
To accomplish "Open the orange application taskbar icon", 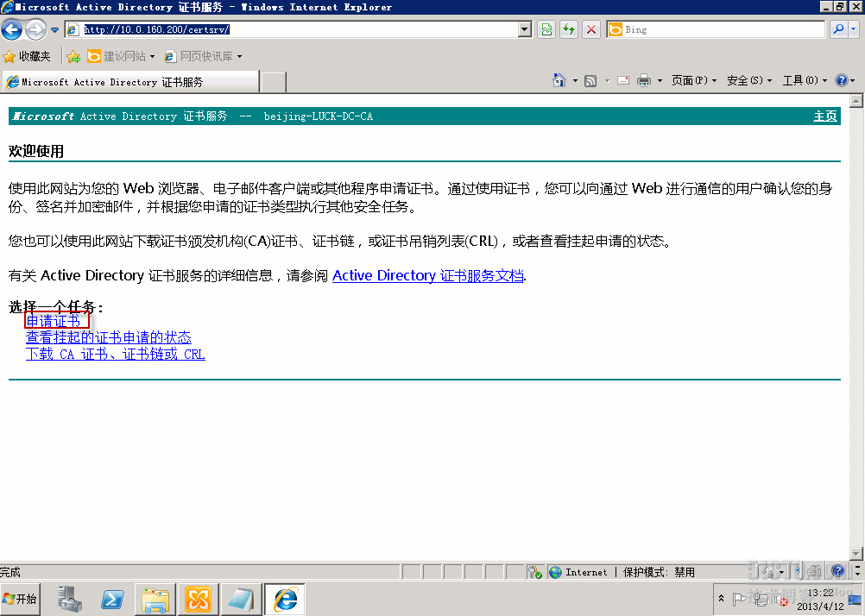I will tap(198, 599).
